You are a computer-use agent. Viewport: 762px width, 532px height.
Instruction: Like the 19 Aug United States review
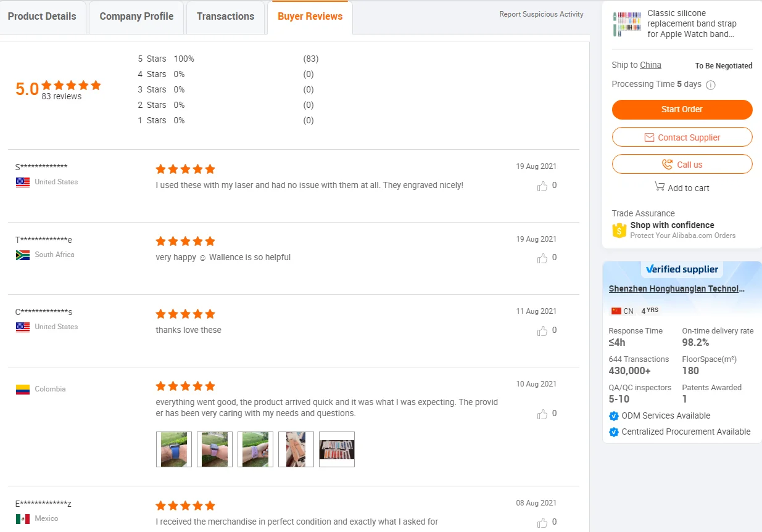coord(542,186)
